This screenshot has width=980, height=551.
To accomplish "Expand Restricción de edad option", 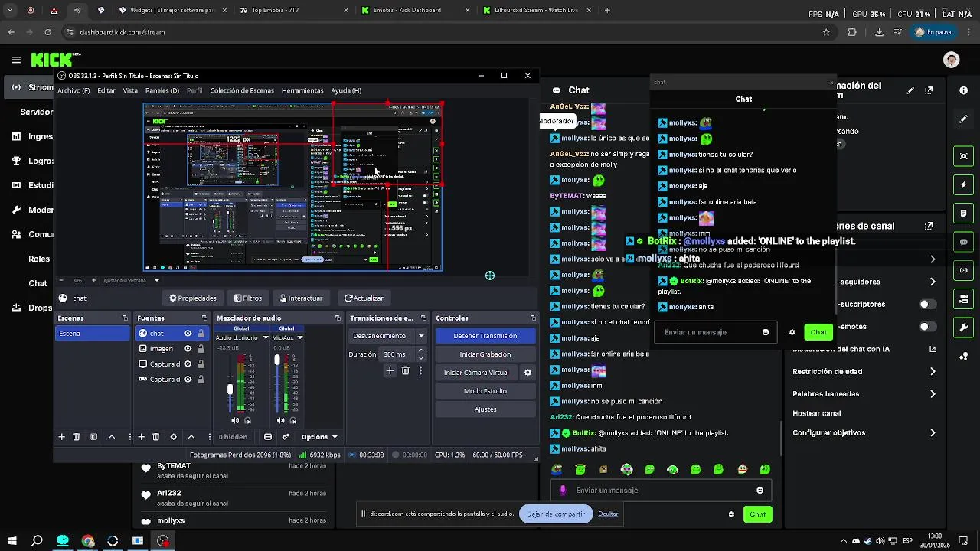I will [x=864, y=372].
